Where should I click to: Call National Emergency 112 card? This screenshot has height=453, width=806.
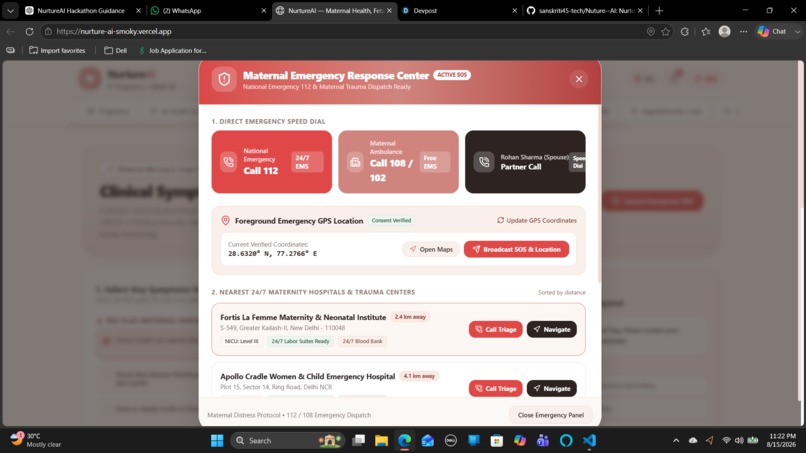pyautogui.click(x=271, y=162)
